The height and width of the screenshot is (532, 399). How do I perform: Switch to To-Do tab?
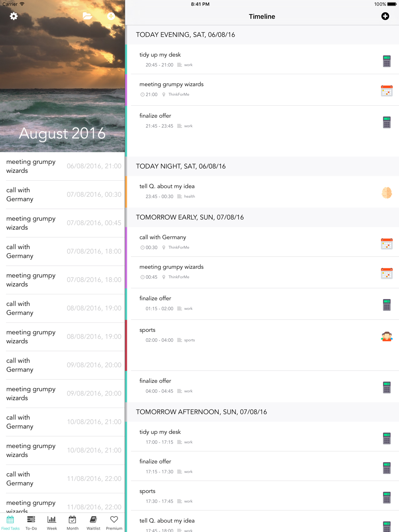coord(31,522)
